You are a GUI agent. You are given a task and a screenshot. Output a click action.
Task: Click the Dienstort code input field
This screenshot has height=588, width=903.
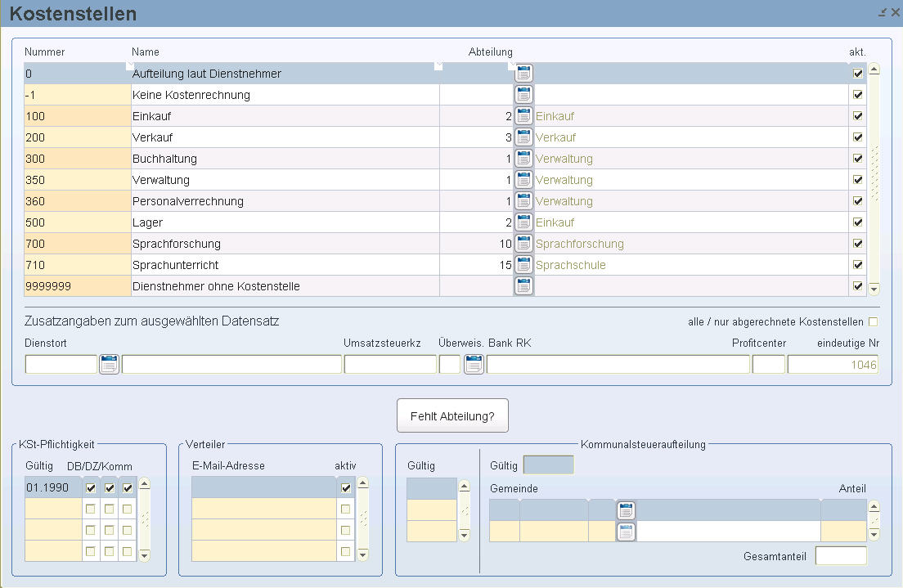pos(61,365)
